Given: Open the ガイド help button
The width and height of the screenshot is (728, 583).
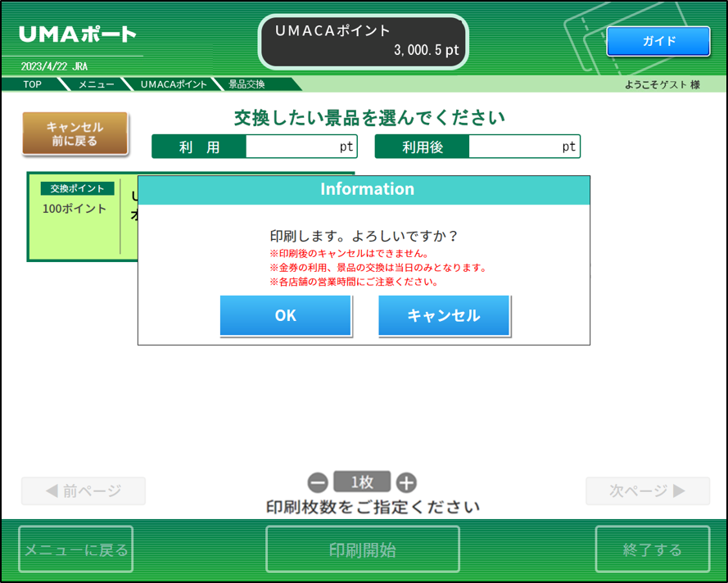Looking at the screenshot, I should 658,41.
